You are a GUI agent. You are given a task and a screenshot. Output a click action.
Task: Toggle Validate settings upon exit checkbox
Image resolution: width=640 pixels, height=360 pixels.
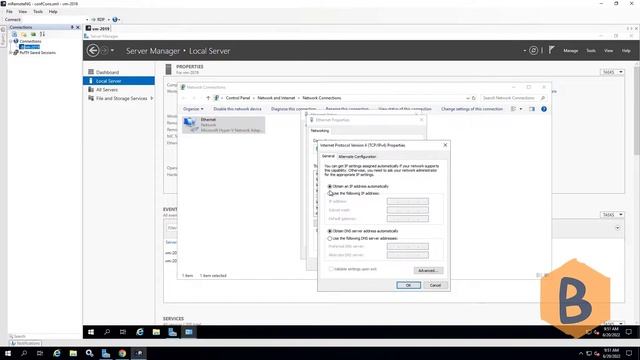[x=331, y=269]
